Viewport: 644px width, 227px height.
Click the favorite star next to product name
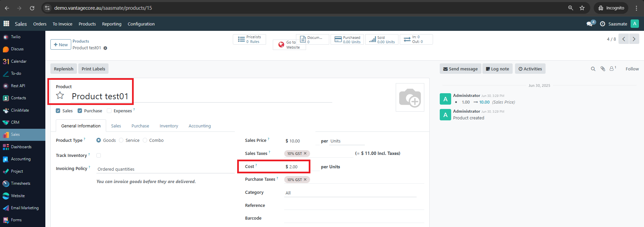[60, 96]
